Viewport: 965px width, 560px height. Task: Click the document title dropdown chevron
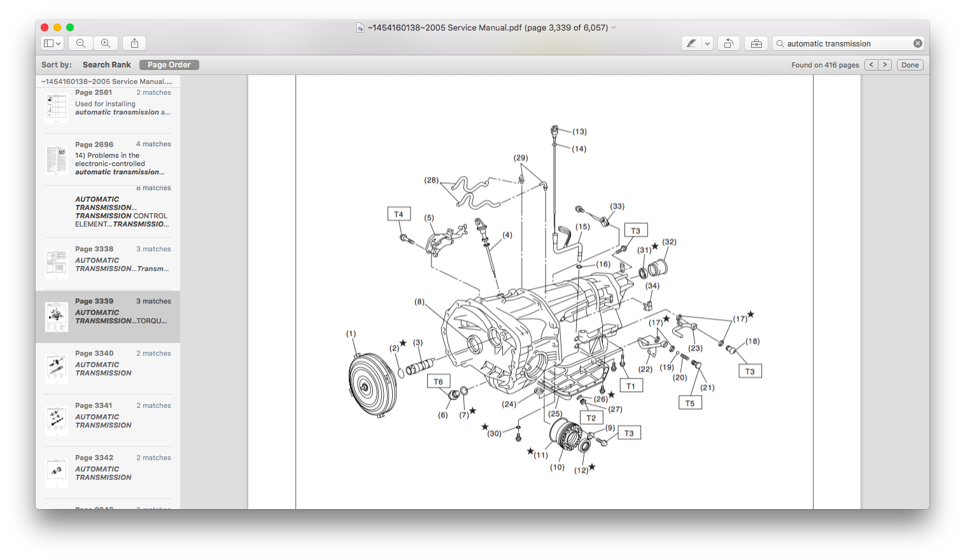coord(614,27)
